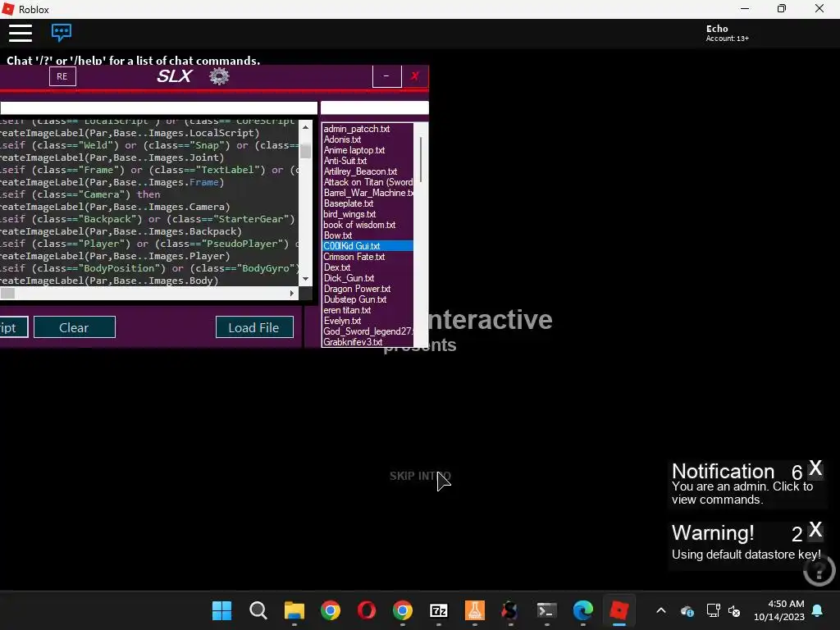
Task: Click the wide input field above code editor
Action: pos(158,107)
